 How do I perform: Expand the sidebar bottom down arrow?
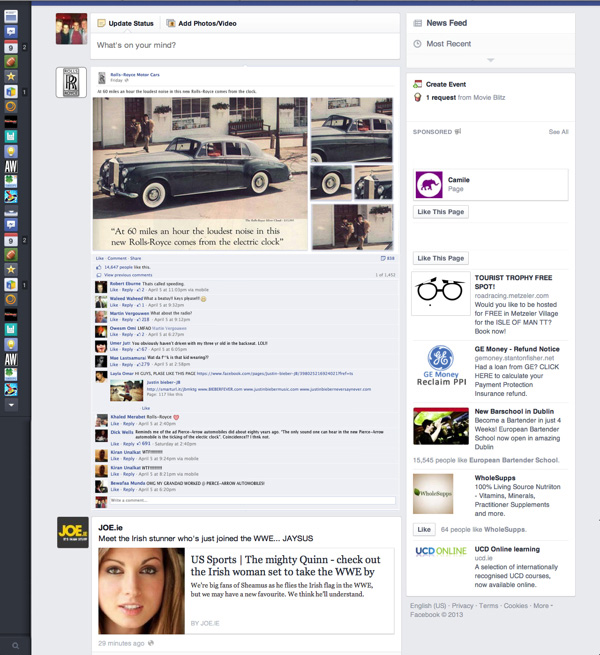click(11, 405)
